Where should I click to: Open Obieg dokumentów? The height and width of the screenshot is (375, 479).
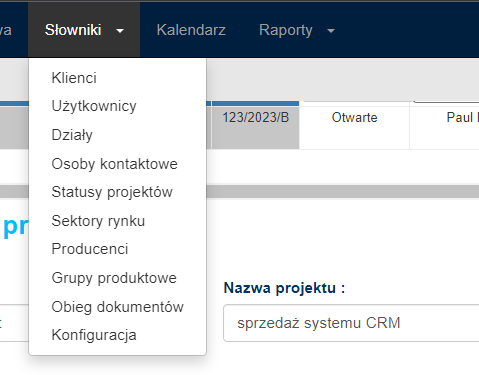117,307
